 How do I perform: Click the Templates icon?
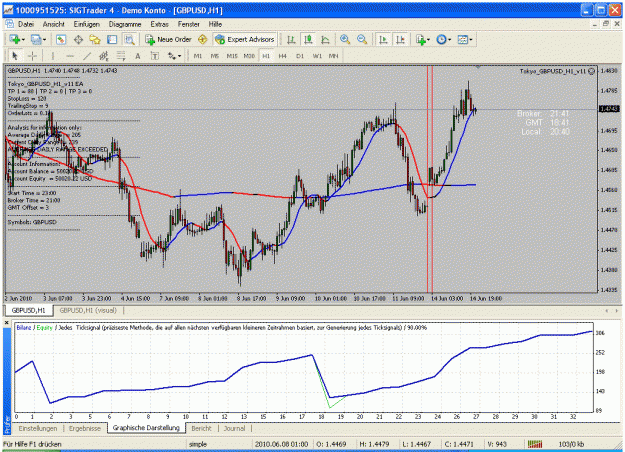pyautogui.click(x=462, y=39)
